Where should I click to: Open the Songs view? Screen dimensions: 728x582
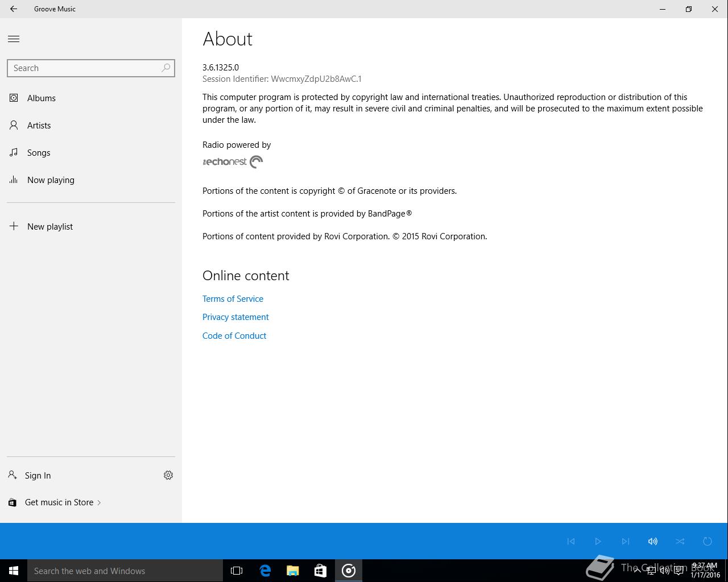tap(91, 153)
